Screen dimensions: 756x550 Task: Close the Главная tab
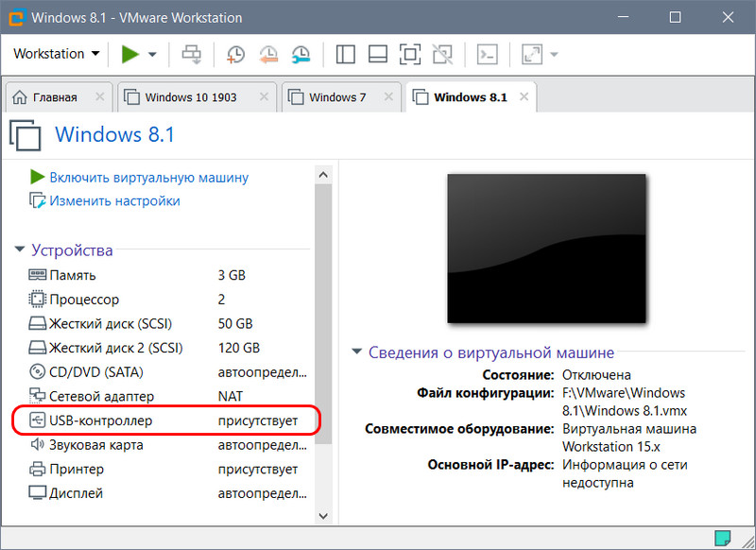pos(100,97)
